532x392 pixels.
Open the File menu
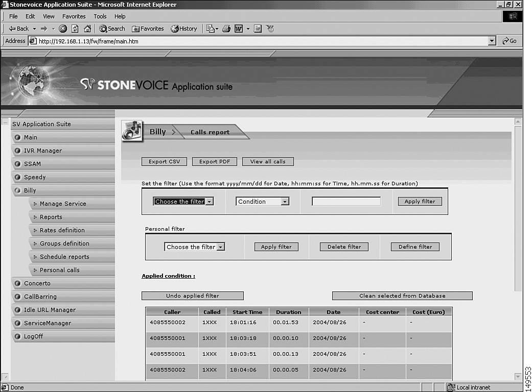tap(13, 16)
